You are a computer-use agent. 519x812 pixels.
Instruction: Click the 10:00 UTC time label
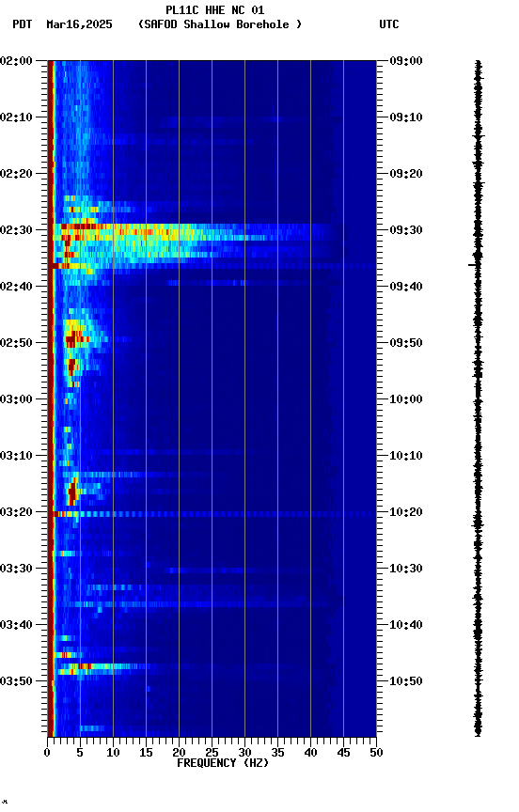[406, 399]
